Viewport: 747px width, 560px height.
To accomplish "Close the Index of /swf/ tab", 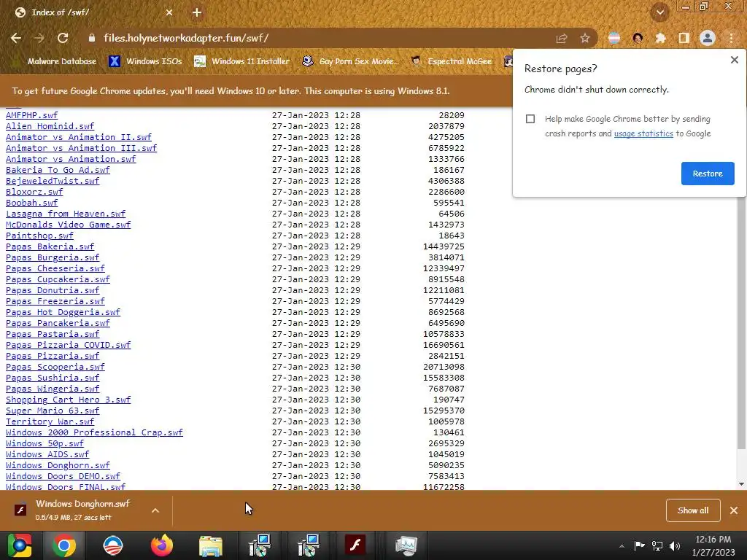I will [169, 12].
